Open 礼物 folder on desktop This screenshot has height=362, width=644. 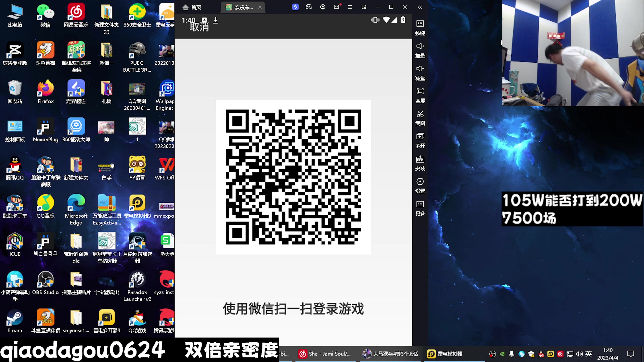[106, 92]
